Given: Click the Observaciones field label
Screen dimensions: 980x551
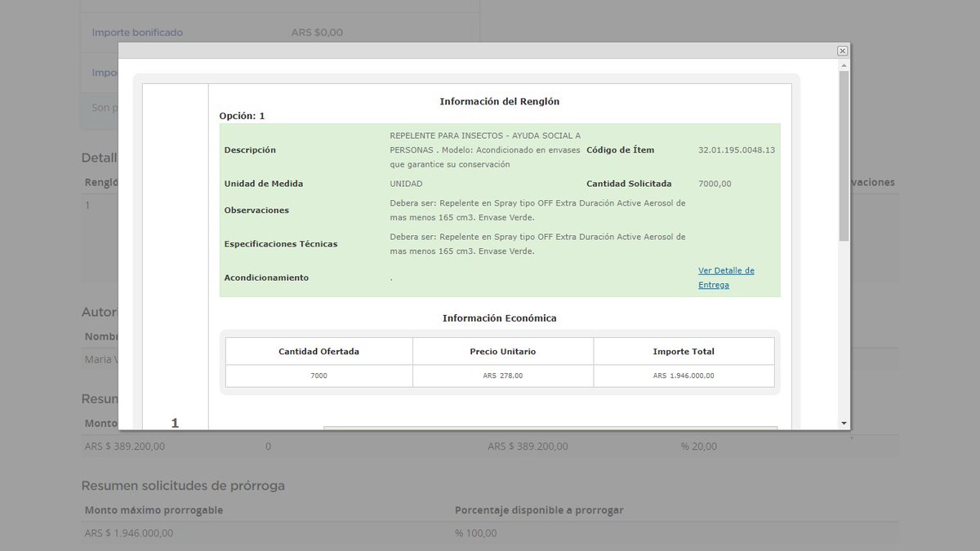Looking at the screenshot, I should [256, 211].
